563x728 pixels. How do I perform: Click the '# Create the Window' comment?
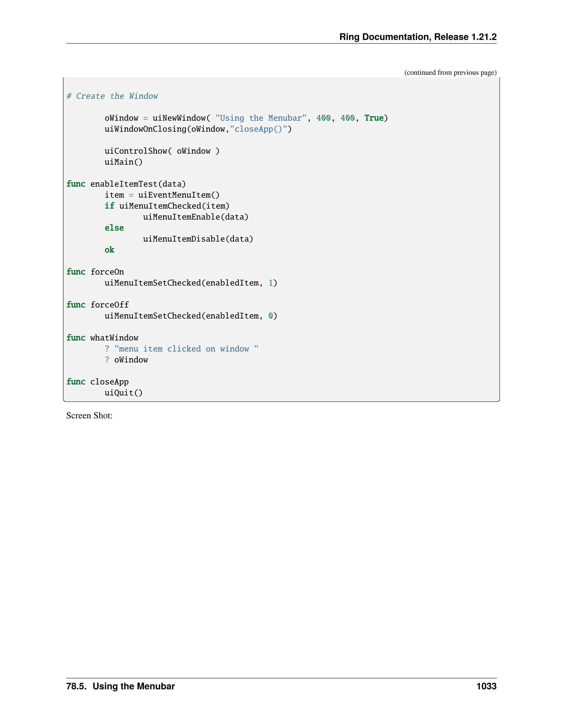click(112, 96)
